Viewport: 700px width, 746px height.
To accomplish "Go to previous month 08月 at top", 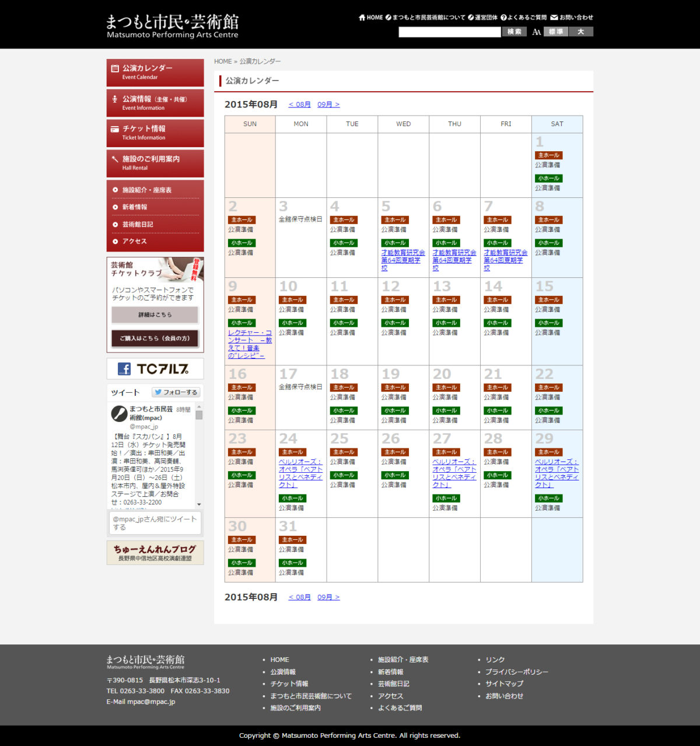I will [x=300, y=104].
